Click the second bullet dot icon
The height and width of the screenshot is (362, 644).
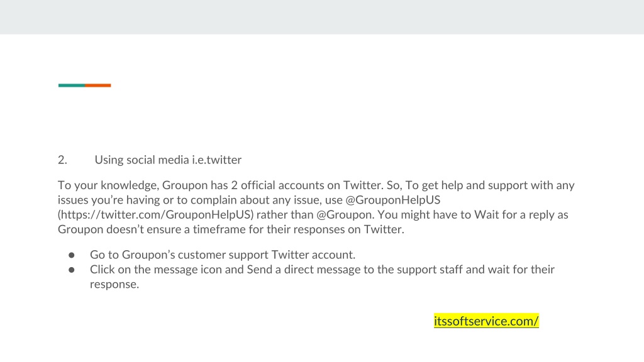click(x=72, y=270)
